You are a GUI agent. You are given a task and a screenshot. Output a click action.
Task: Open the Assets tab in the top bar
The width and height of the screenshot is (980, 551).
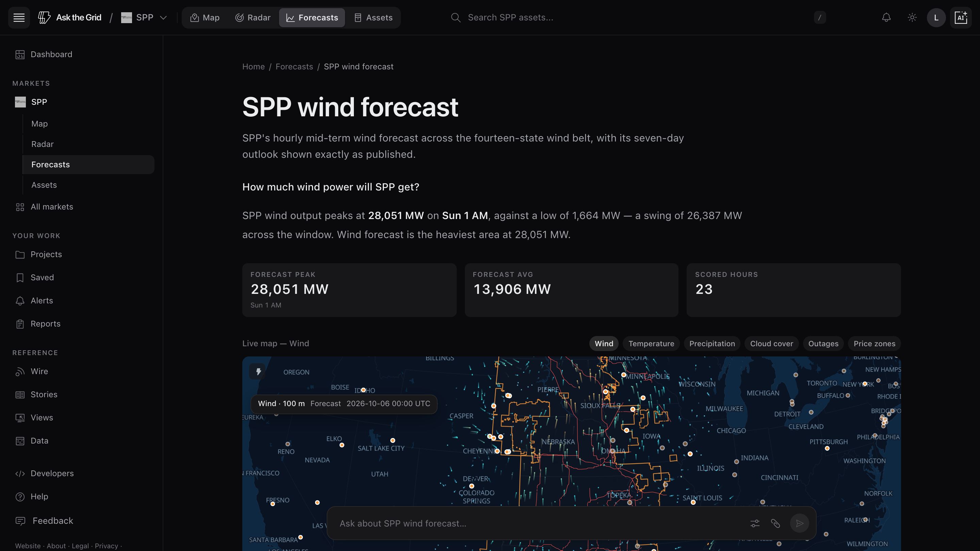(374, 17)
